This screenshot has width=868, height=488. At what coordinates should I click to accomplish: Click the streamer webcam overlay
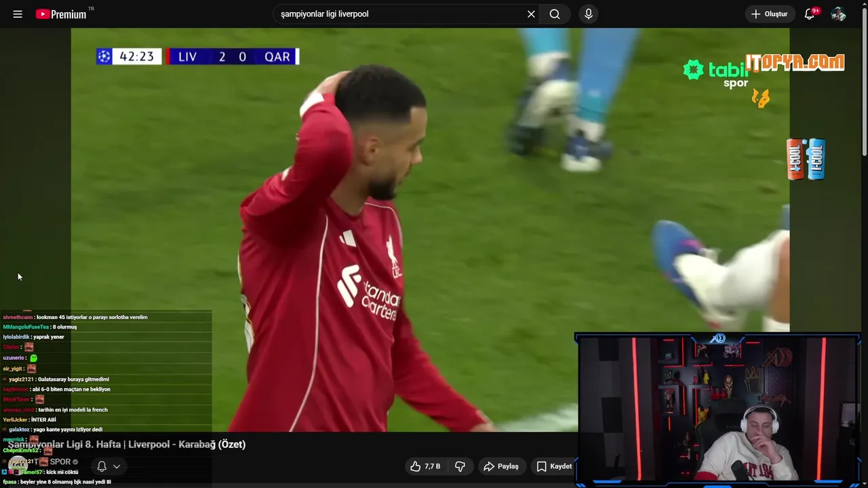click(x=718, y=409)
